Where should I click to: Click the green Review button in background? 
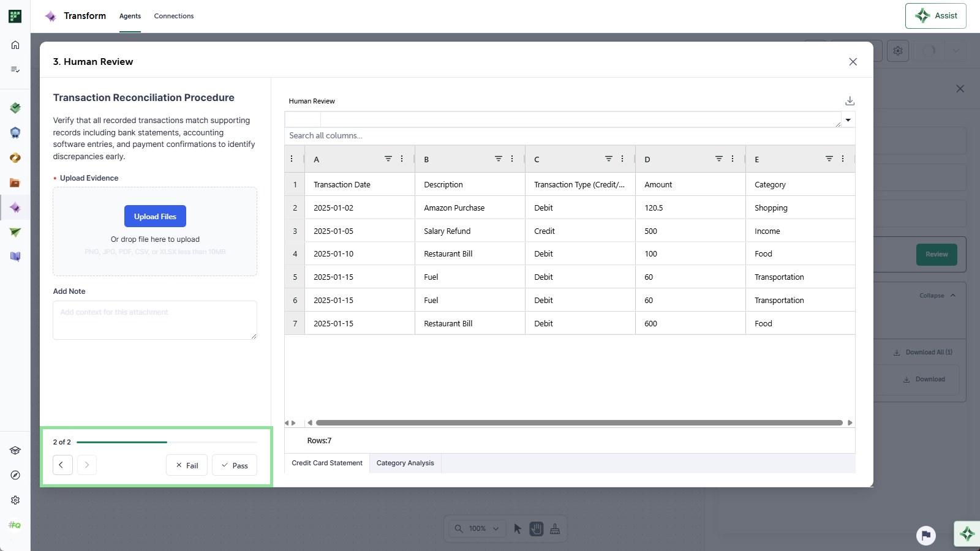937,255
